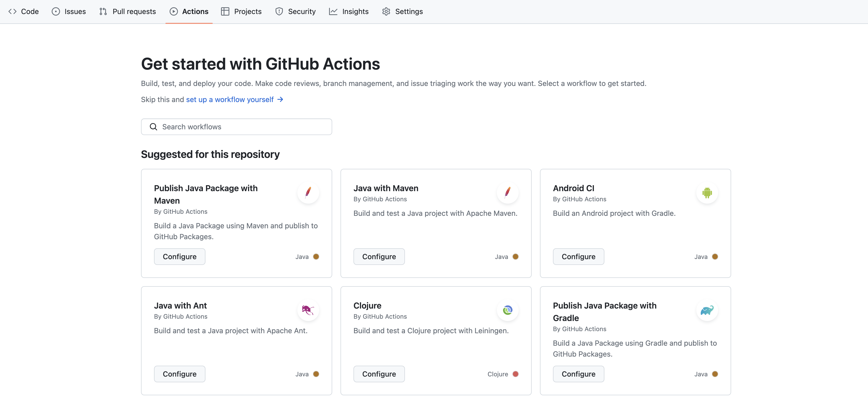Configure the Java with Maven workflow
The height and width of the screenshot is (401, 868).
379,256
